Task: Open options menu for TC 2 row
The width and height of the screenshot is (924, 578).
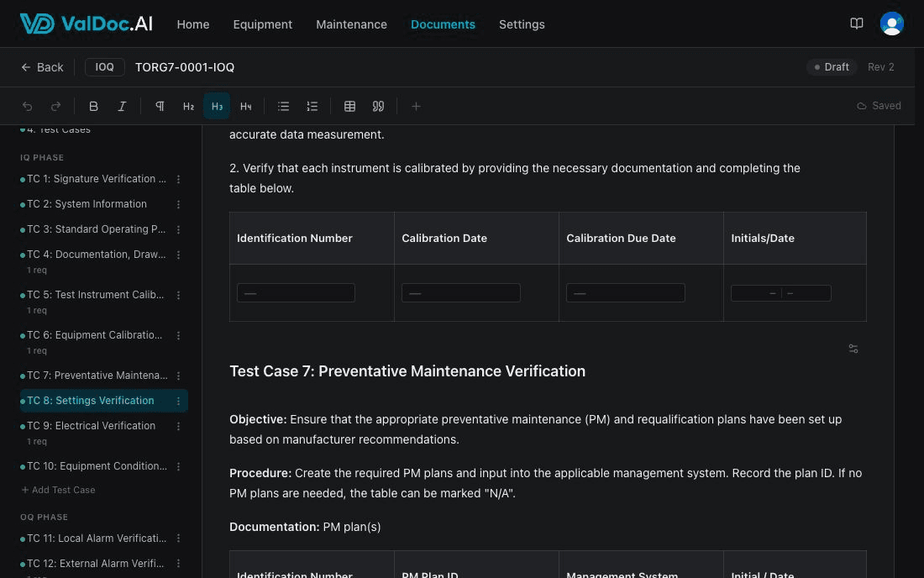Action: (179, 204)
